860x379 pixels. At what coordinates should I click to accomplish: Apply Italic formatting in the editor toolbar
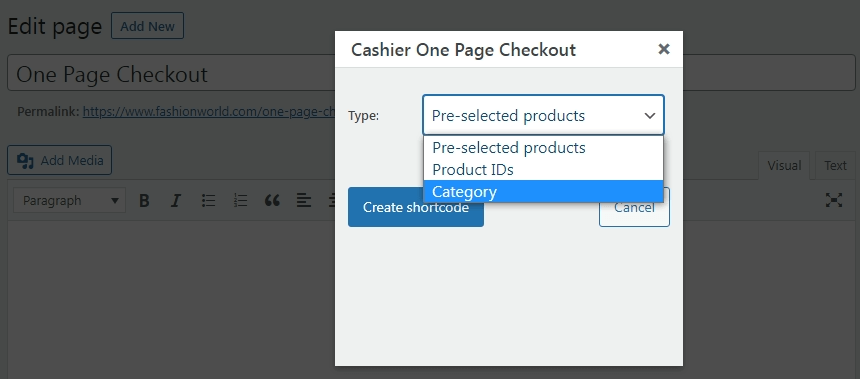(x=176, y=201)
